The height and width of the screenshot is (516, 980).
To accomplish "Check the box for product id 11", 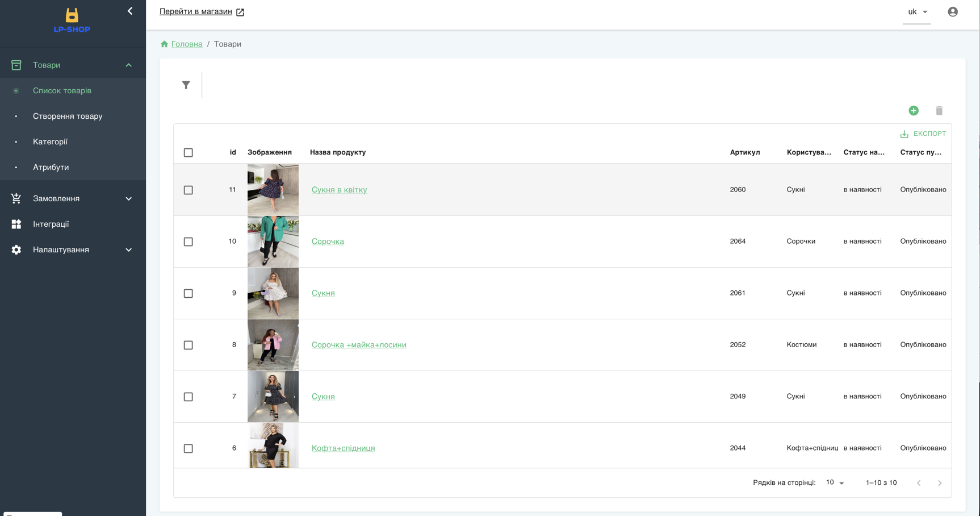I will [x=189, y=190].
